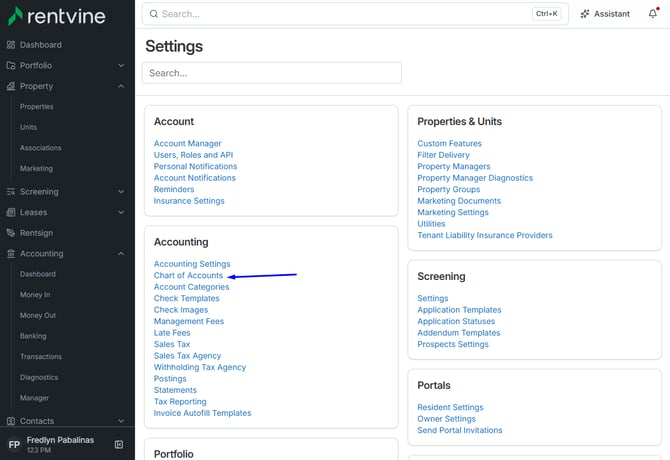Open Diagnostics in sidebar

(39, 377)
